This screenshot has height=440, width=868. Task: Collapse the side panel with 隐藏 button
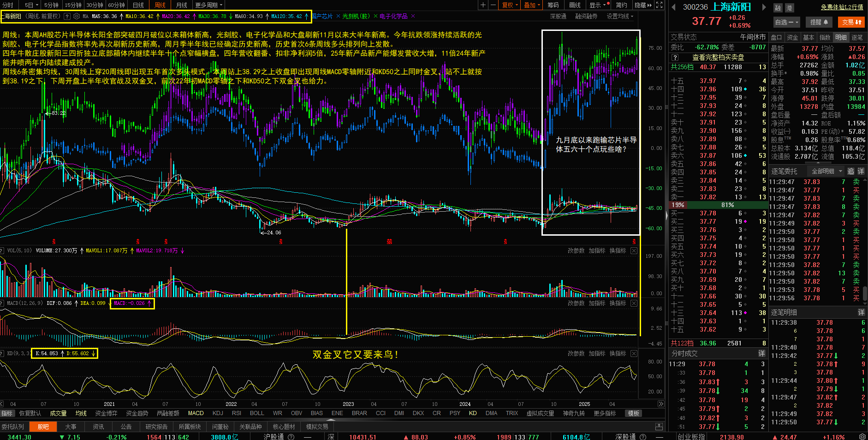pyautogui.click(x=643, y=5)
